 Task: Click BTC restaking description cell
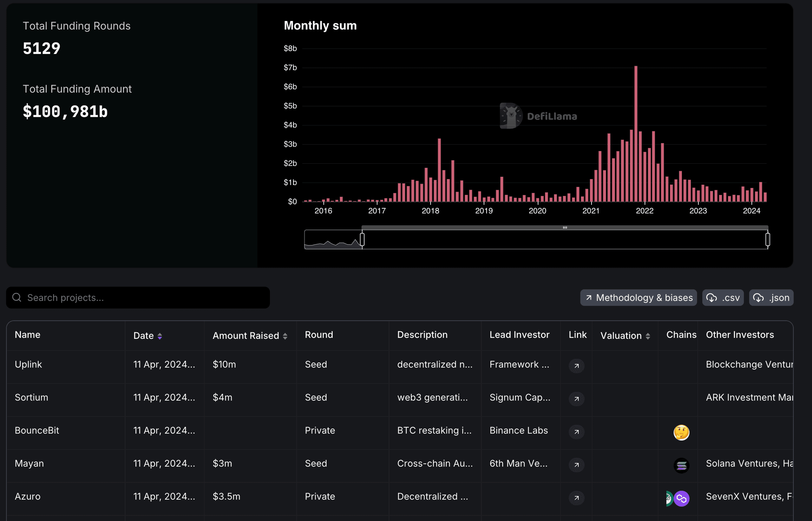[x=434, y=430]
